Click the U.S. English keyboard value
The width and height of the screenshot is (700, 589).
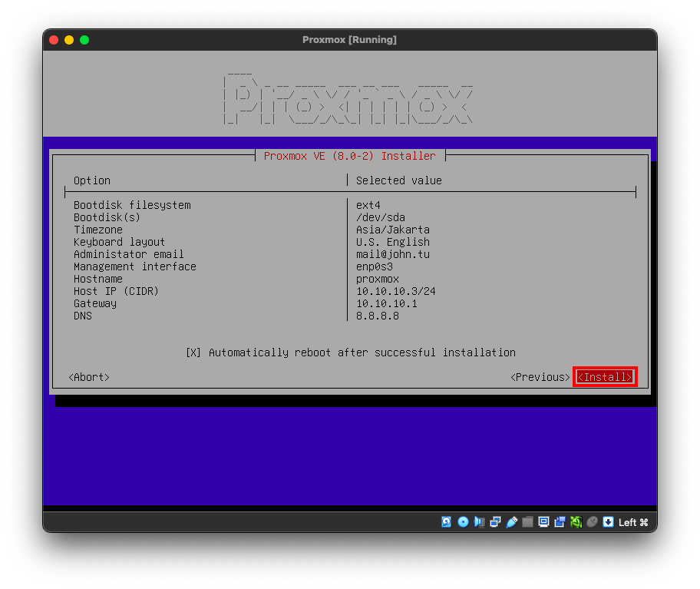click(392, 242)
